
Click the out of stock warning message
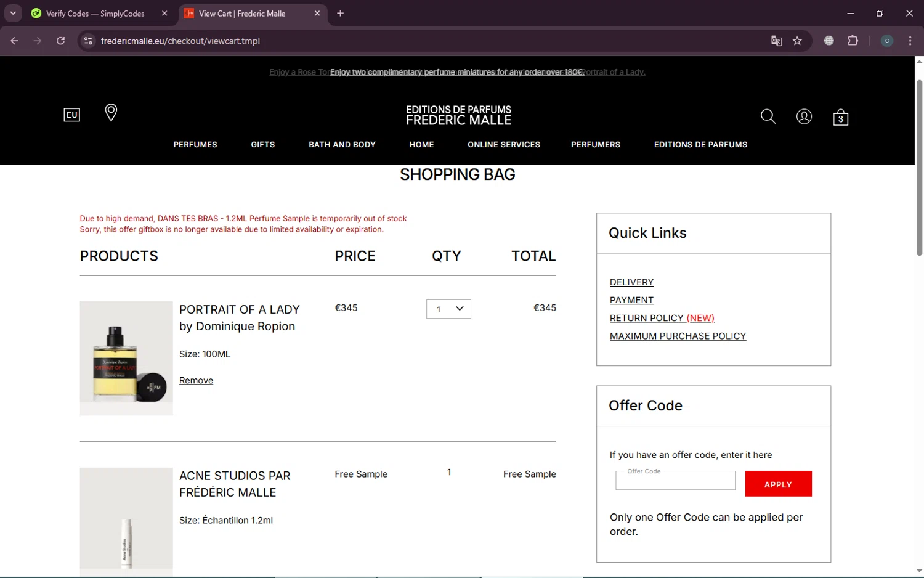(x=243, y=218)
